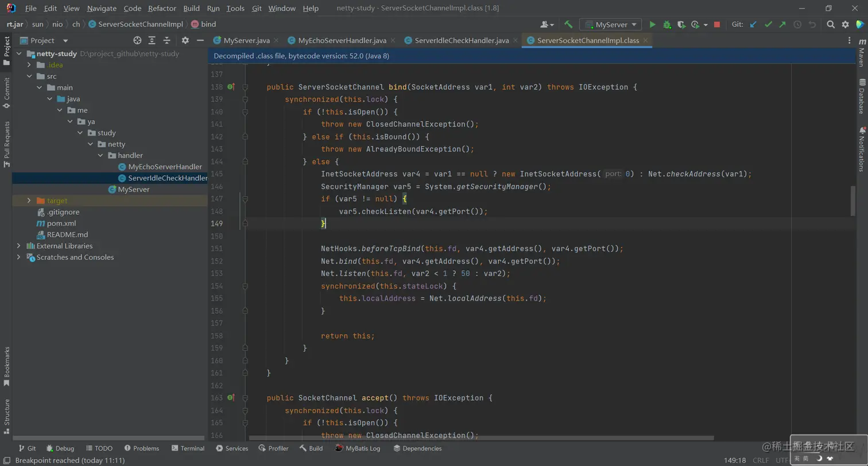Expand External Libraries node
The height and width of the screenshot is (466, 868).
click(18, 246)
